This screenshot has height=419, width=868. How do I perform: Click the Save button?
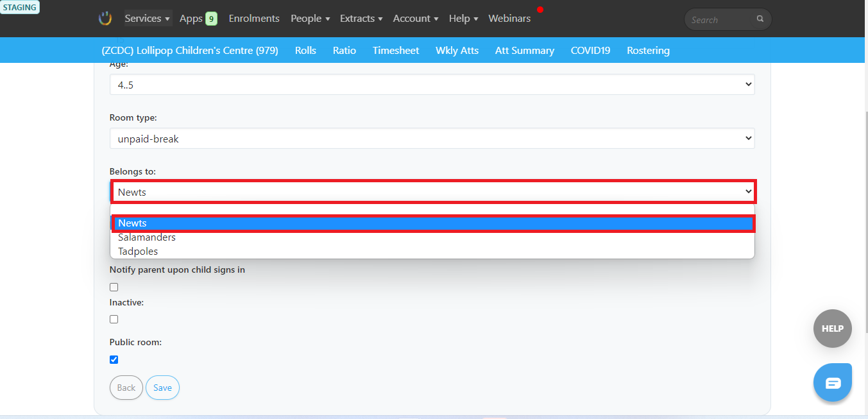point(162,388)
